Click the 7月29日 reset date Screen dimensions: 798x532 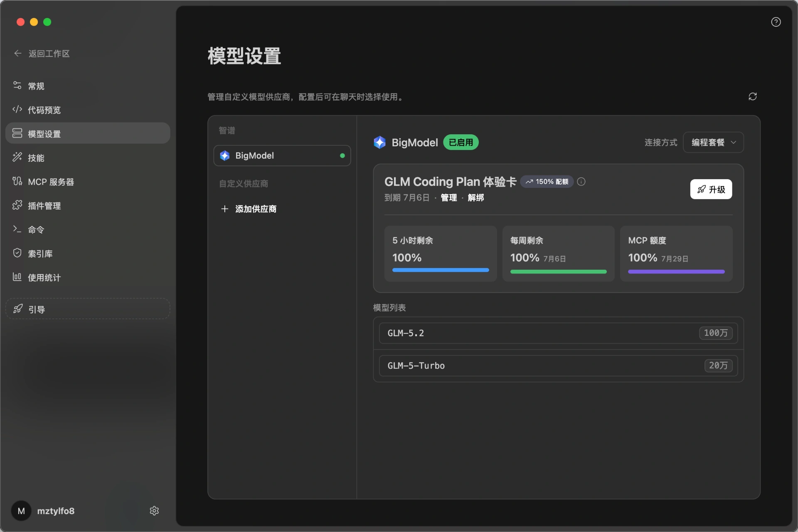point(675,259)
